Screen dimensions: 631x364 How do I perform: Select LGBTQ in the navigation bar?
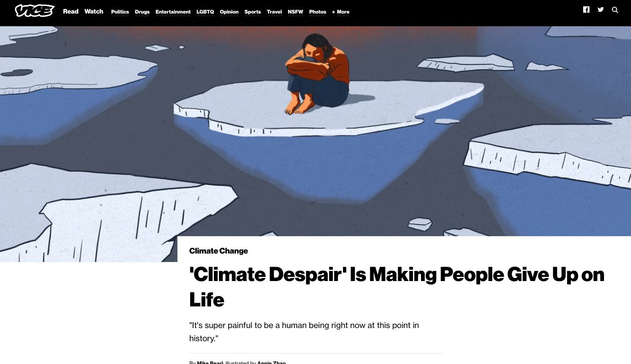click(205, 12)
